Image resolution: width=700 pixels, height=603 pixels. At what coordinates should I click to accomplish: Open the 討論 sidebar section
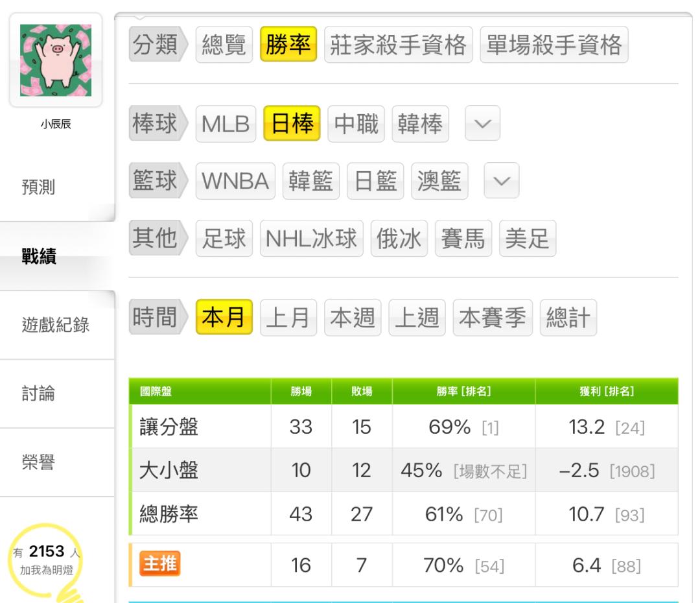click(x=38, y=394)
